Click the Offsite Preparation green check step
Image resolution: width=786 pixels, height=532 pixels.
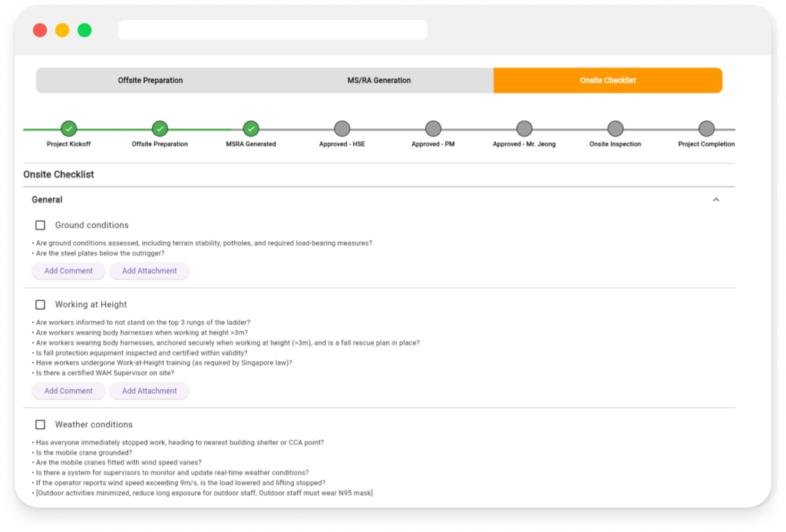coord(160,129)
